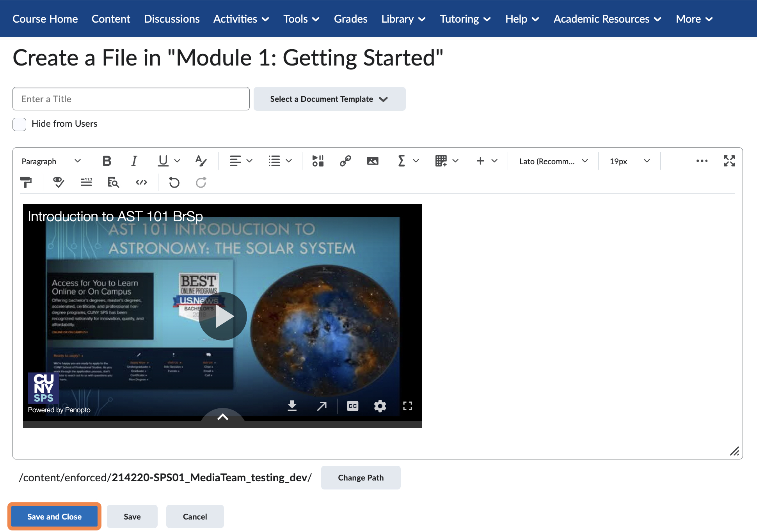Open the equation editor Sigma icon
Screen dimensions: 757x532
click(401, 161)
